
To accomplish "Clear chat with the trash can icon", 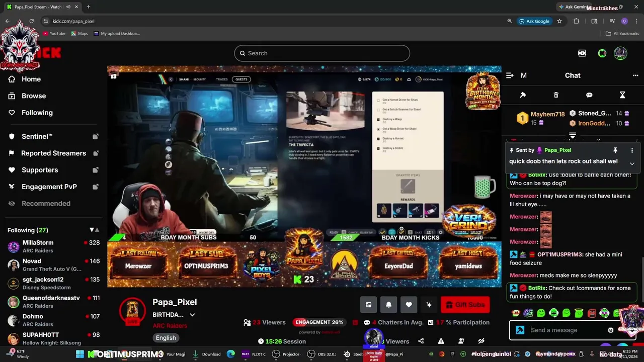I will pos(556,95).
